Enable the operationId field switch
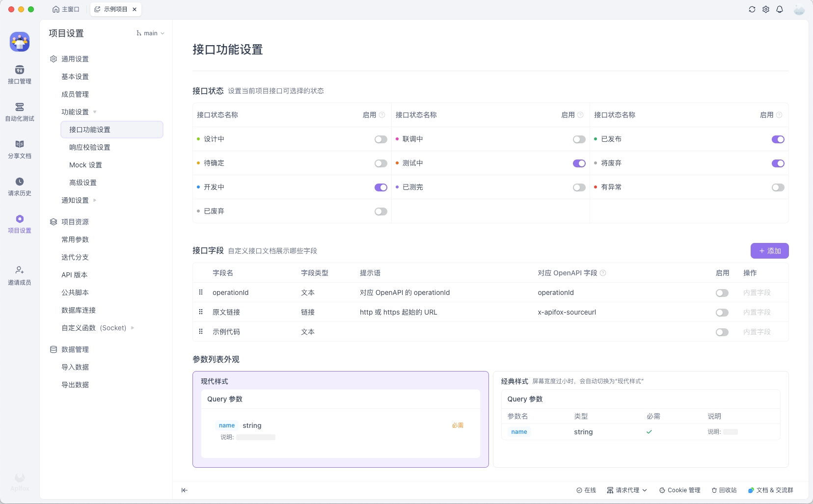This screenshot has width=813, height=504. [722, 293]
